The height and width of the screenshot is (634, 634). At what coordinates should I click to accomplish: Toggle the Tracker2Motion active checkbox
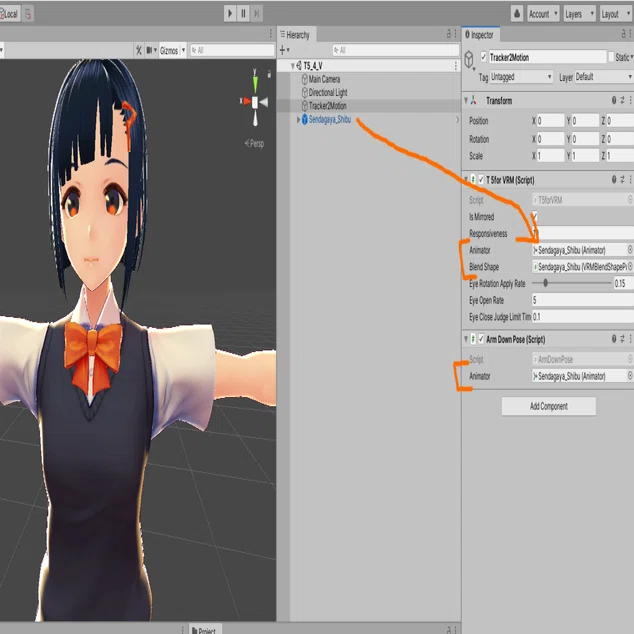click(x=483, y=57)
